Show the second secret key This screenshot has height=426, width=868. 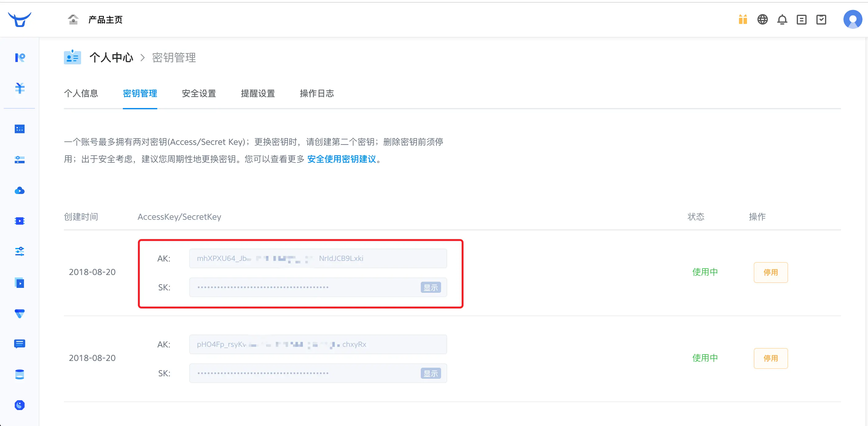[x=430, y=374]
